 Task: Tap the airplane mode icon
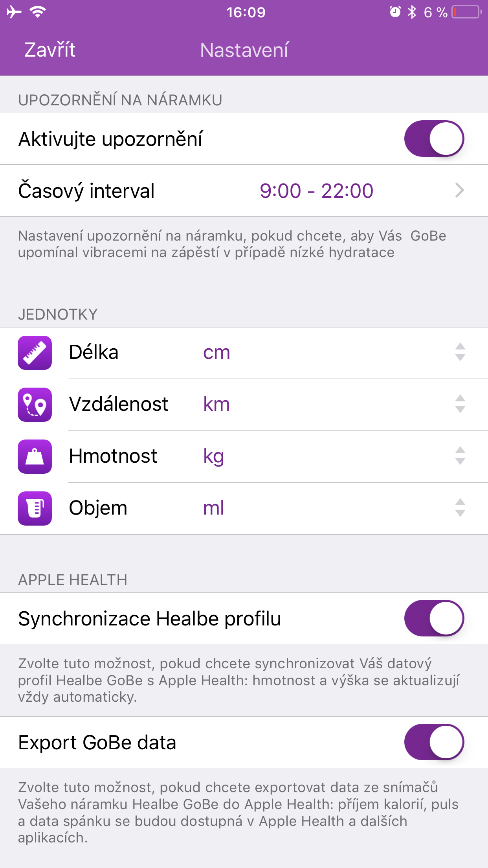14,12
